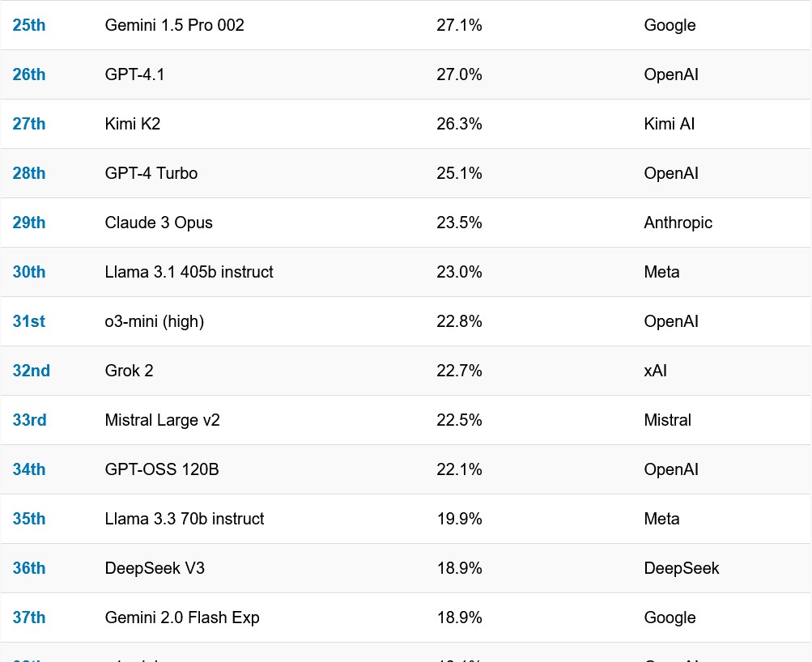Select the 32nd rank link
Viewport: 812px width, 662px height.
tap(32, 371)
